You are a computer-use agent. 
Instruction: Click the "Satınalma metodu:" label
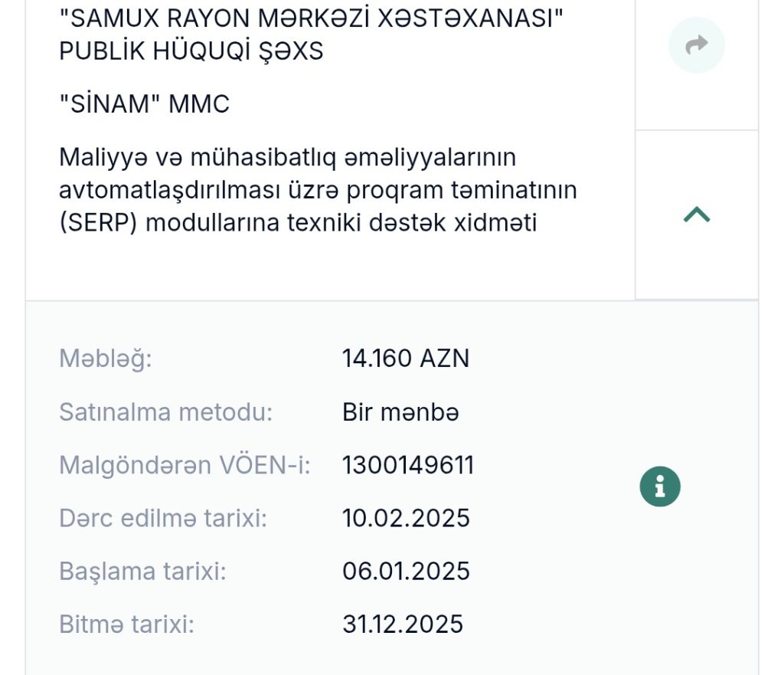click(x=165, y=412)
